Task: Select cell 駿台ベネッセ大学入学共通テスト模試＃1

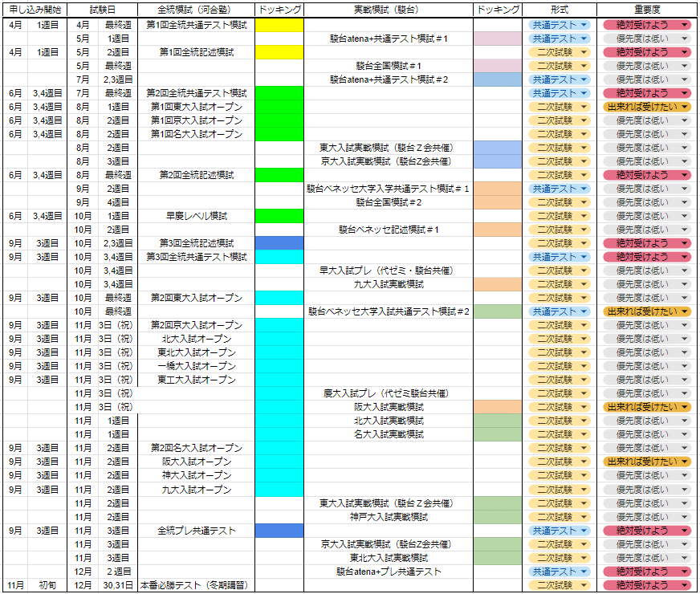Action: tap(389, 189)
